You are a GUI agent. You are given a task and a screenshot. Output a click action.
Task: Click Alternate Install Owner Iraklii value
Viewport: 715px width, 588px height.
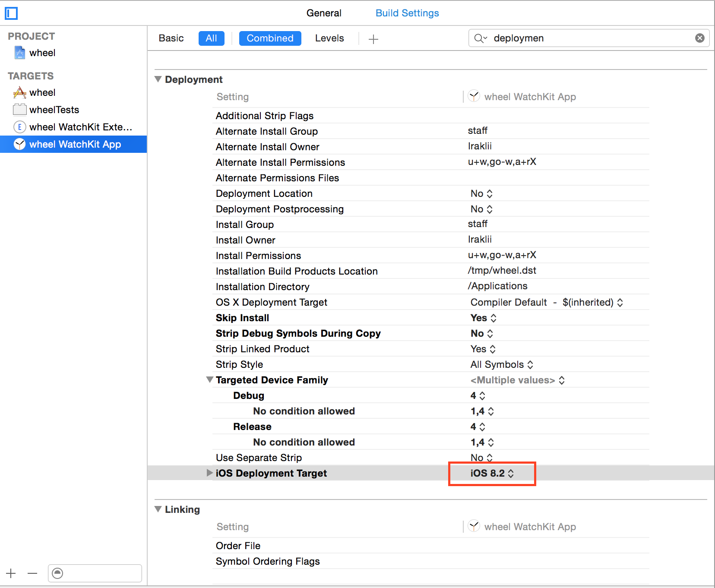coord(480,146)
